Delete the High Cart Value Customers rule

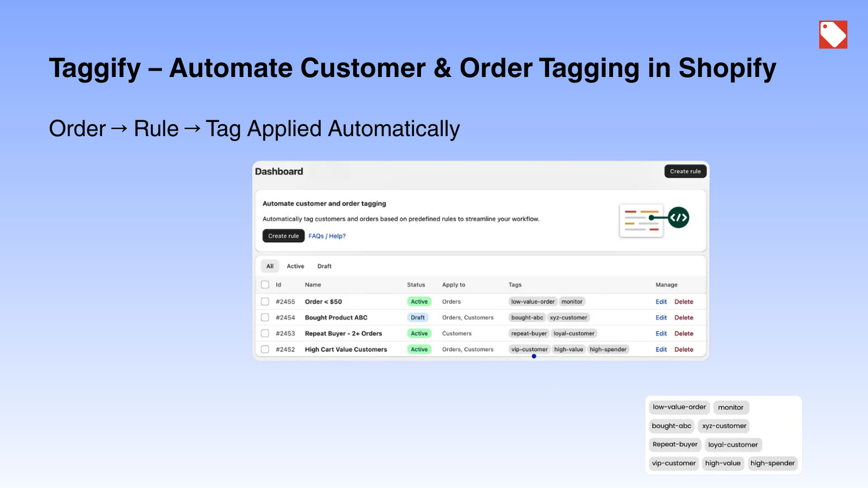click(x=684, y=349)
